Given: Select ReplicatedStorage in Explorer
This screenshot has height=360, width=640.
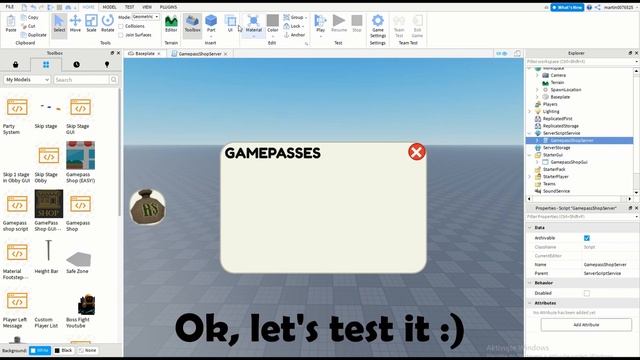Looking at the screenshot, I should click(560, 126).
